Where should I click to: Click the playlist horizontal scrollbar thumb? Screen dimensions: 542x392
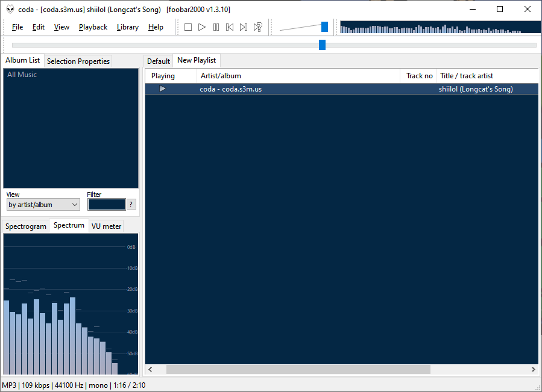[298, 369]
